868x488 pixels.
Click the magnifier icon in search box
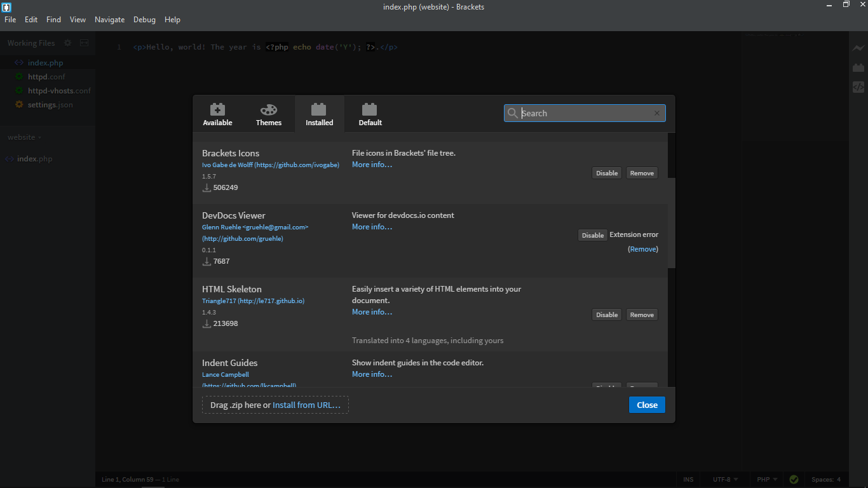(x=513, y=113)
